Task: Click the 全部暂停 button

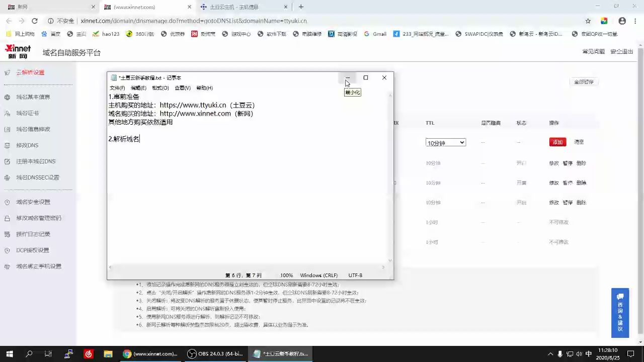Action: coord(584,82)
